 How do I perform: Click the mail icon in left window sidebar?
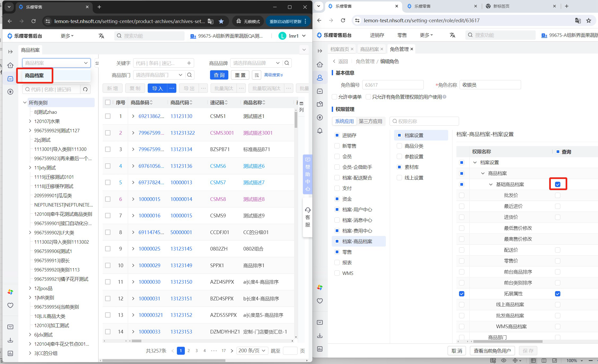10,327
